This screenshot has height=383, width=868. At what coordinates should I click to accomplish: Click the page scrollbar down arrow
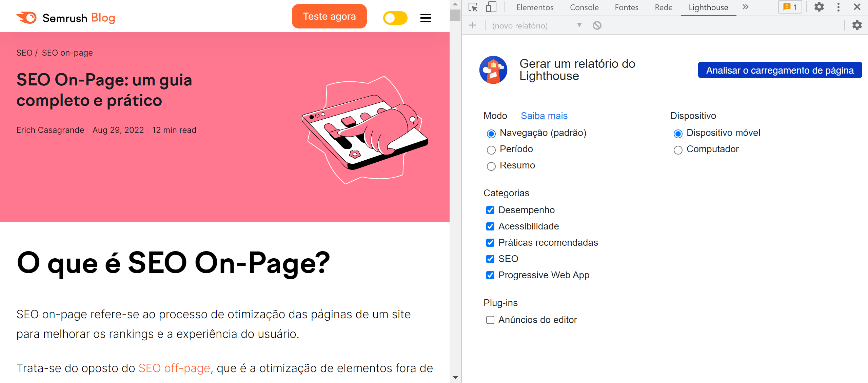[x=456, y=377]
